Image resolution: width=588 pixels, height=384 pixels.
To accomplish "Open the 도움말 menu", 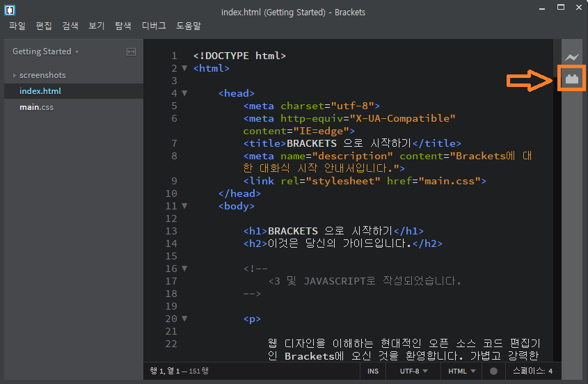I will point(189,26).
